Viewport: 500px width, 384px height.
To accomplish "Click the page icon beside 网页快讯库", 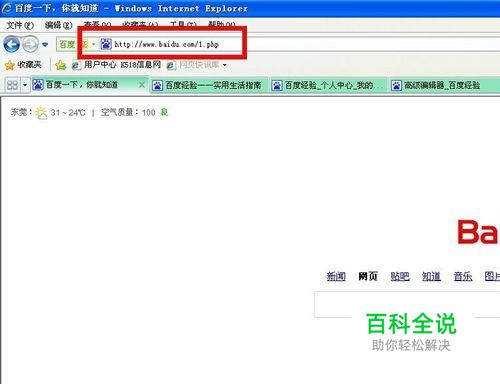I will pos(171,65).
